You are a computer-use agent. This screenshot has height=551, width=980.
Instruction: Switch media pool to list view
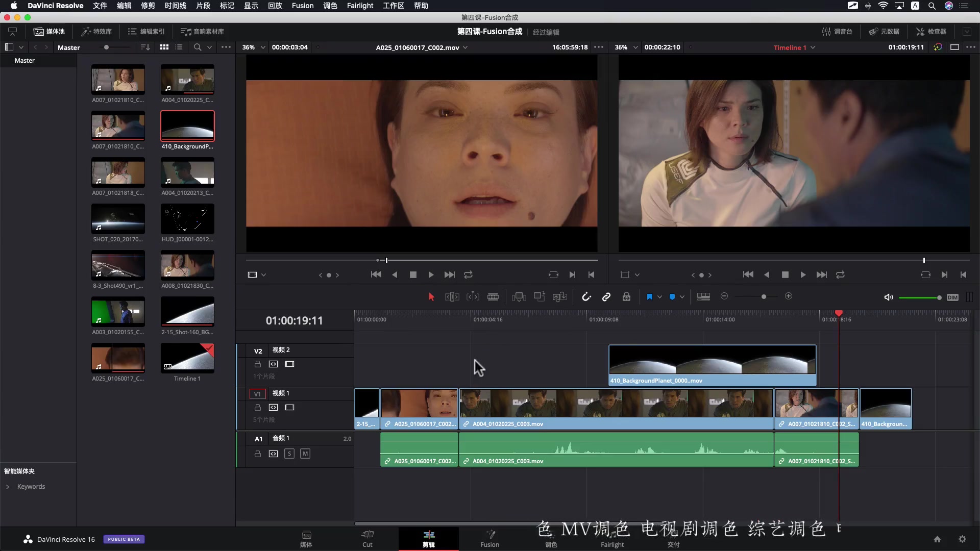179,47
